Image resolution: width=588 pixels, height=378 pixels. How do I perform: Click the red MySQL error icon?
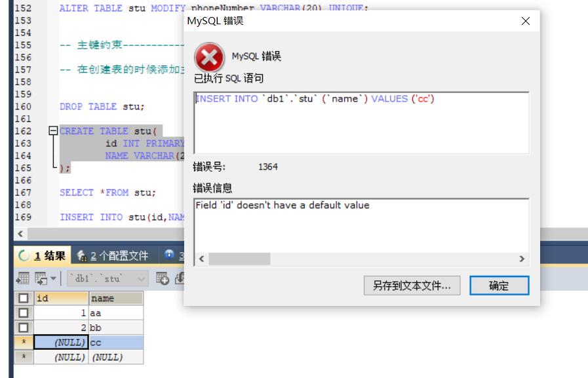(209, 57)
